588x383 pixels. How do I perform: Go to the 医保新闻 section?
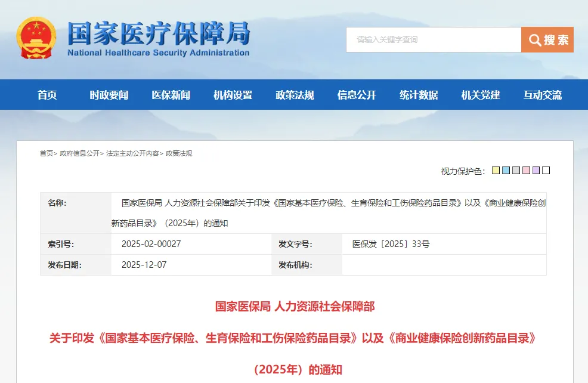click(171, 95)
